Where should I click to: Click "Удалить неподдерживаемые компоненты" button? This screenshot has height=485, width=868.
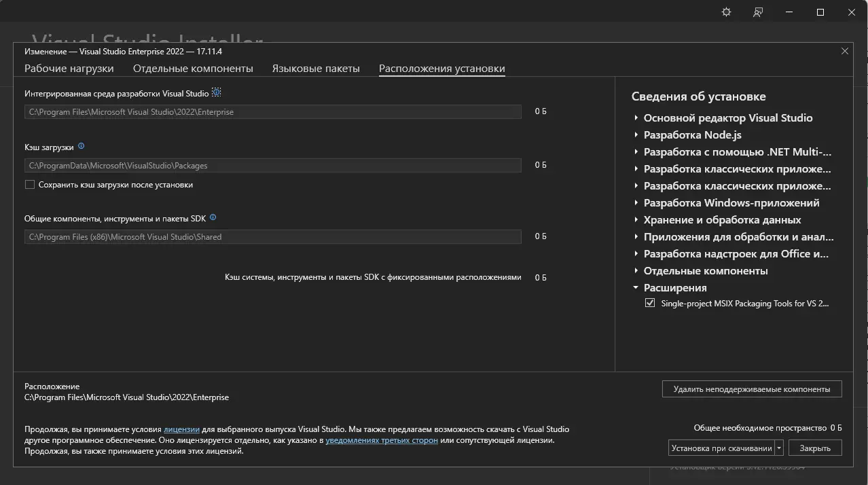[751, 389]
